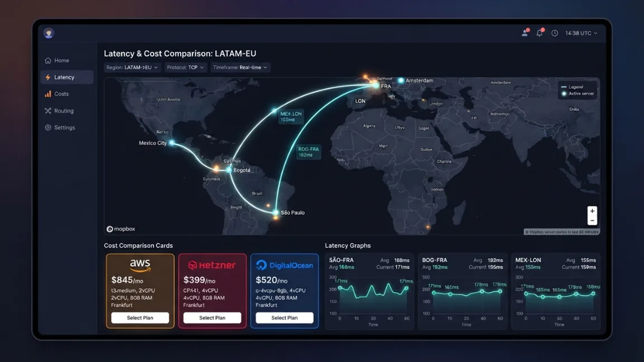Click the Routing crossed arrows icon
The image size is (644, 362).
48,111
